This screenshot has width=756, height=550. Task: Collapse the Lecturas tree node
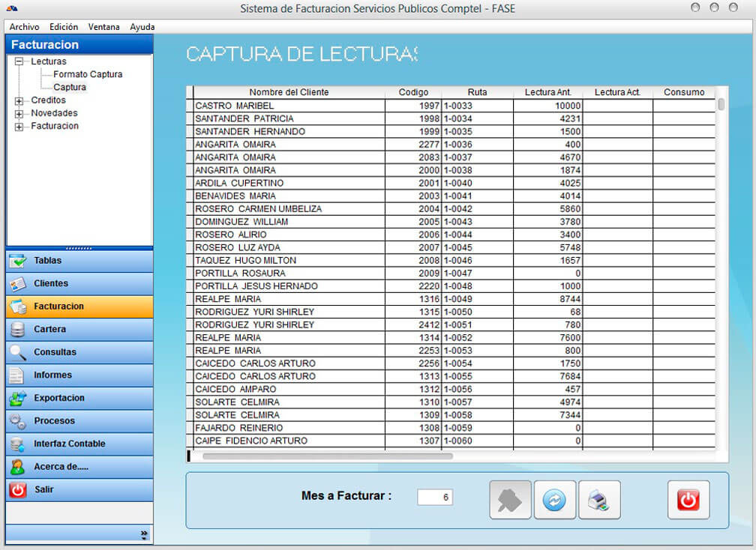(x=19, y=61)
